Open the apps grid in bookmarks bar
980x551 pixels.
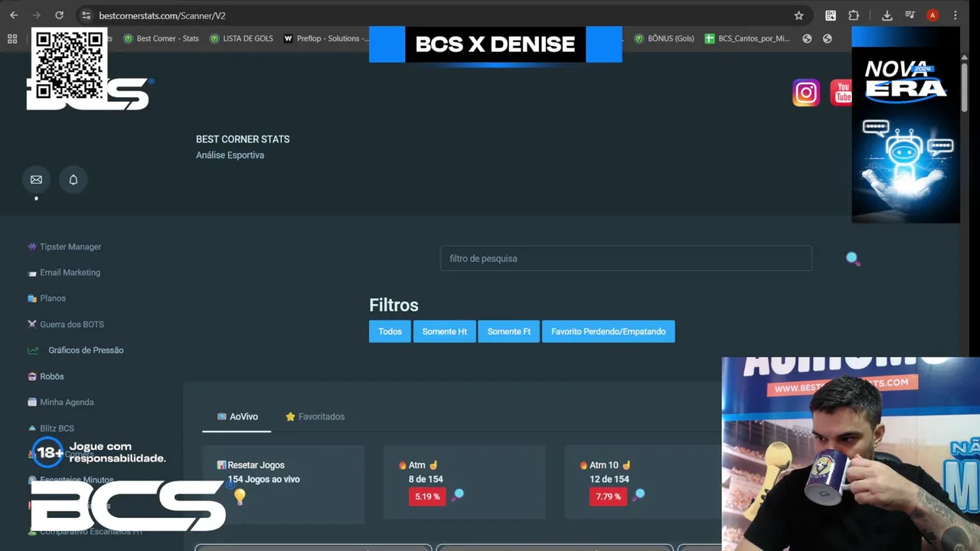point(12,38)
